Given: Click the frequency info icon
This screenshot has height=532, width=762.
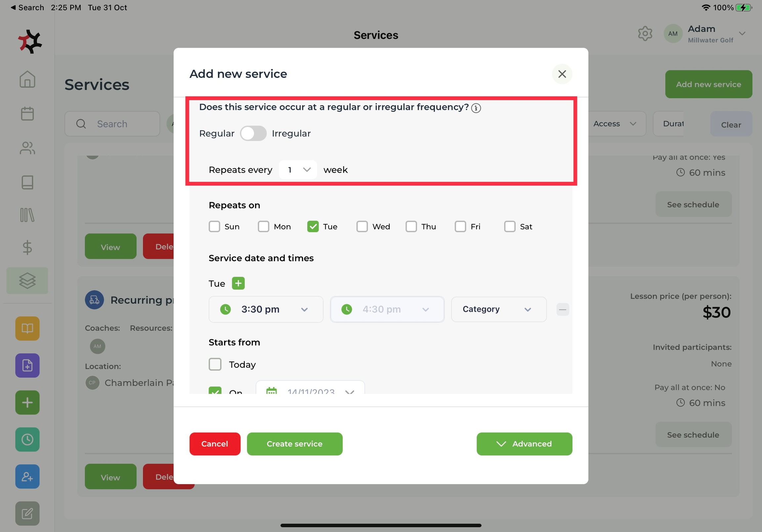Looking at the screenshot, I should coord(476,108).
